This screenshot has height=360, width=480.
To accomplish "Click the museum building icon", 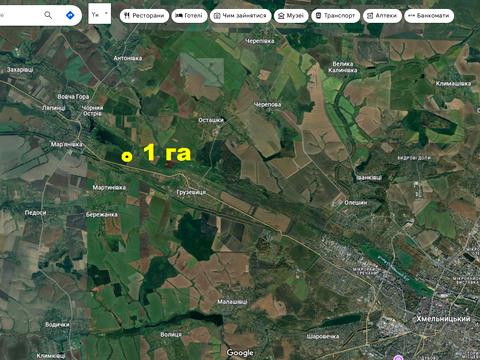I will [x=281, y=16].
